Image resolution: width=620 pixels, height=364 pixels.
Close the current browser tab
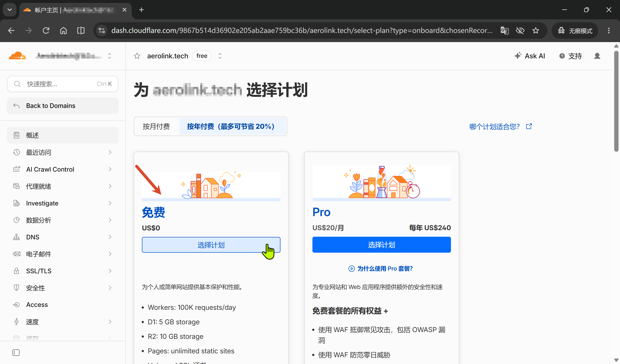tap(124, 10)
